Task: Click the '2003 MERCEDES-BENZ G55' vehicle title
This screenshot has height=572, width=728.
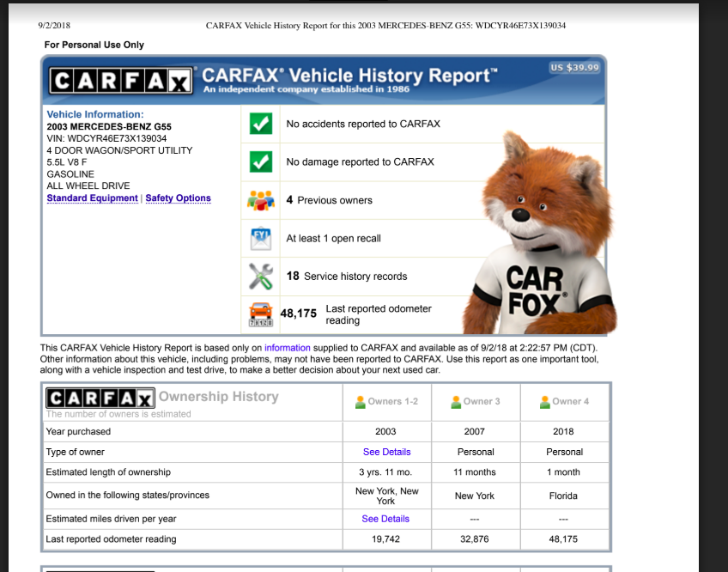Action: [x=109, y=126]
